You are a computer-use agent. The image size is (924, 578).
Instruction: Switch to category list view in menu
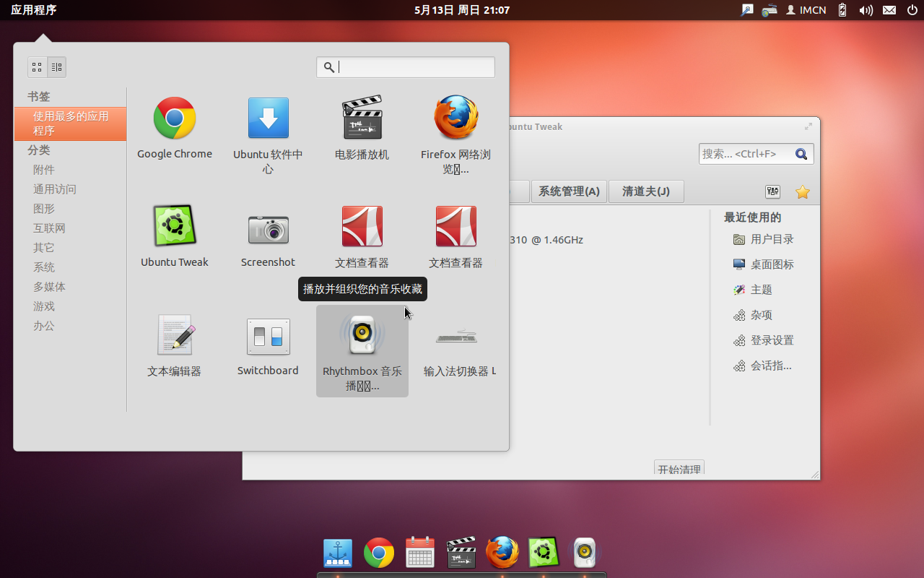tap(57, 67)
